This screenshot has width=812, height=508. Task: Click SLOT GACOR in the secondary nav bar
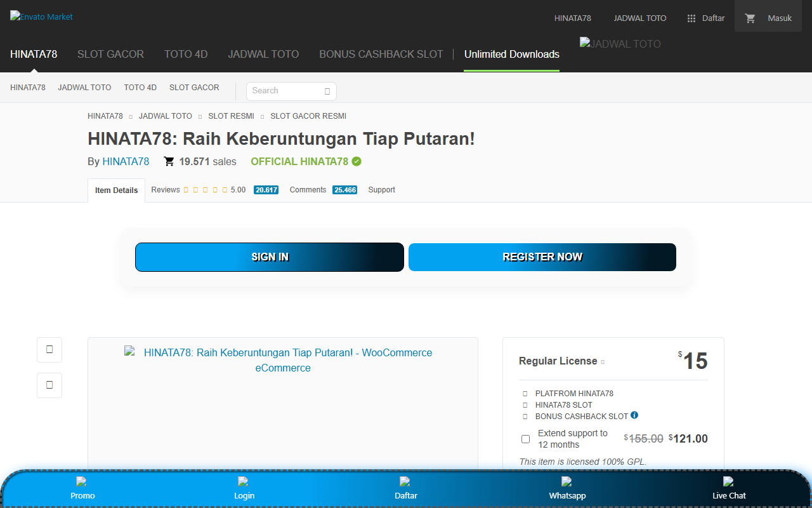(194, 88)
